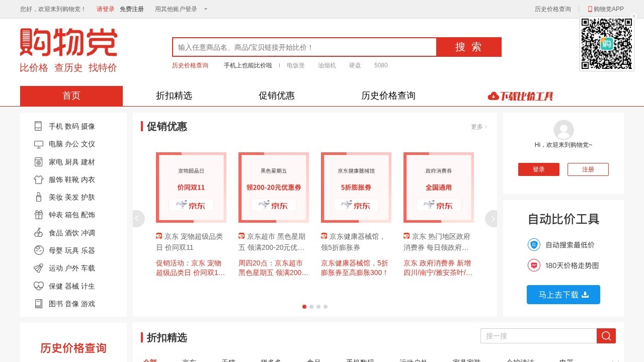This screenshot has width=644, height=362.
Task: Click the 请登录 link
Action: pyautogui.click(x=106, y=9)
